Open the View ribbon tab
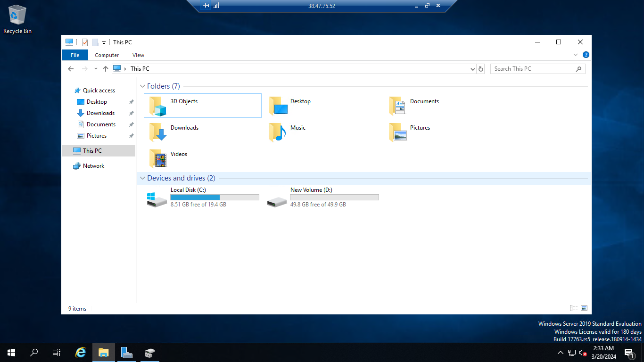The width and height of the screenshot is (644, 362). [x=138, y=55]
